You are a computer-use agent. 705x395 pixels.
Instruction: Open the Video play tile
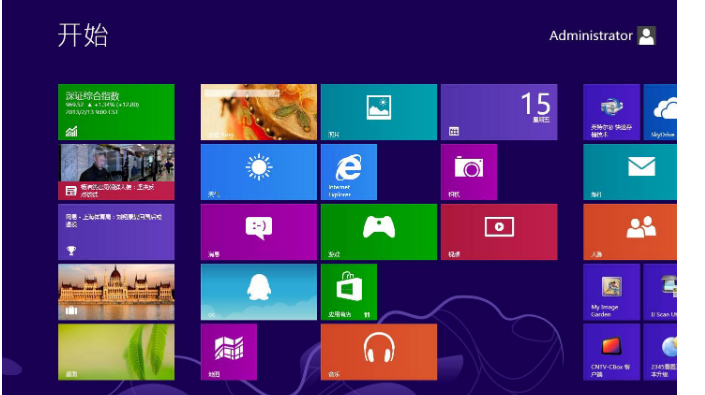tap(499, 232)
